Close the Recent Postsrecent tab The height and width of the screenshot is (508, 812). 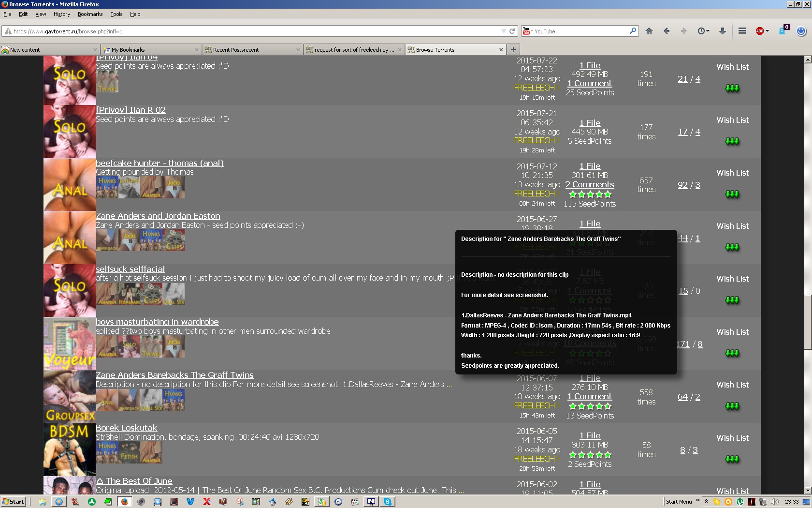coord(298,49)
